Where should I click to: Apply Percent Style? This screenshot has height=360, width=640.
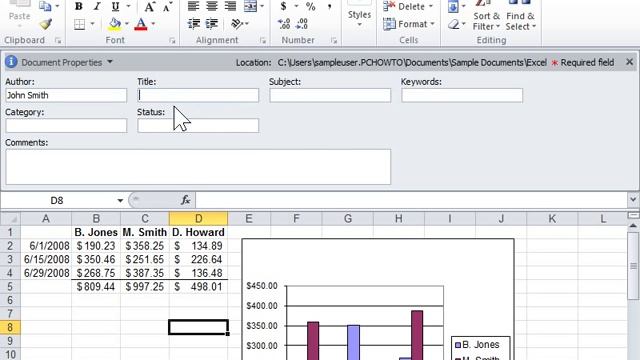click(311, 6)
